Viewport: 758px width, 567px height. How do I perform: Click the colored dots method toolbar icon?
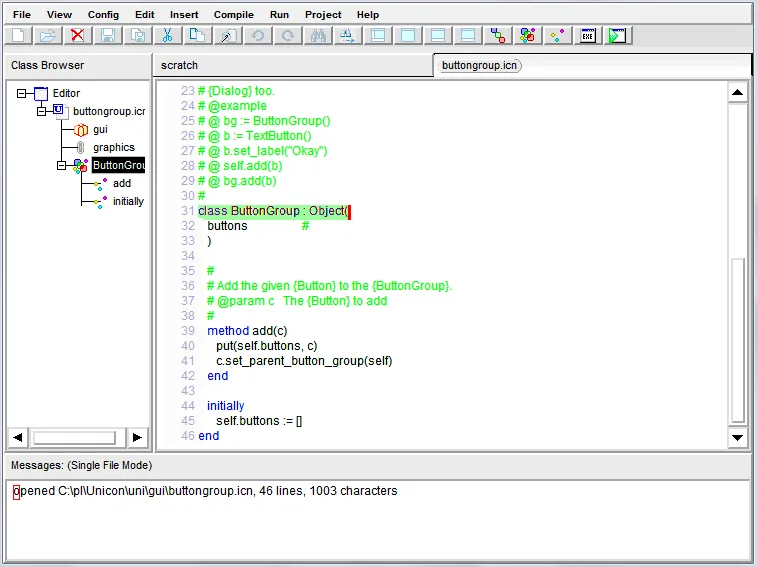(557, 35)
